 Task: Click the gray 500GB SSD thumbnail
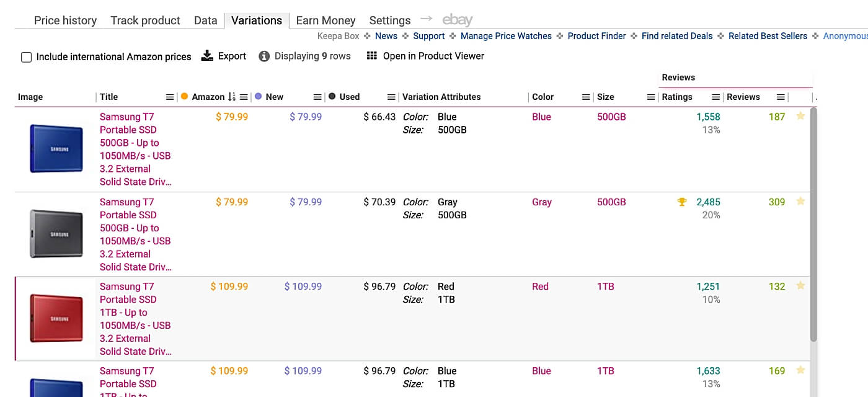click(x=56, y=233)
